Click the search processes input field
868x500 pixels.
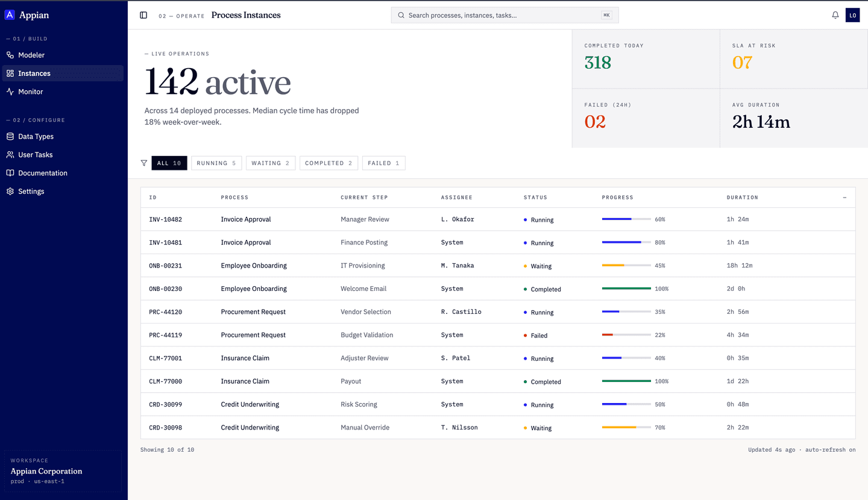click(505, 14)
